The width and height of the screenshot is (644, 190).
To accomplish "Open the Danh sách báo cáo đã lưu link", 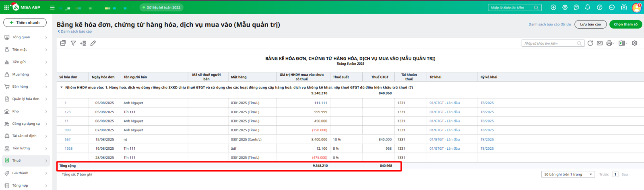I will tap(549, 24).
